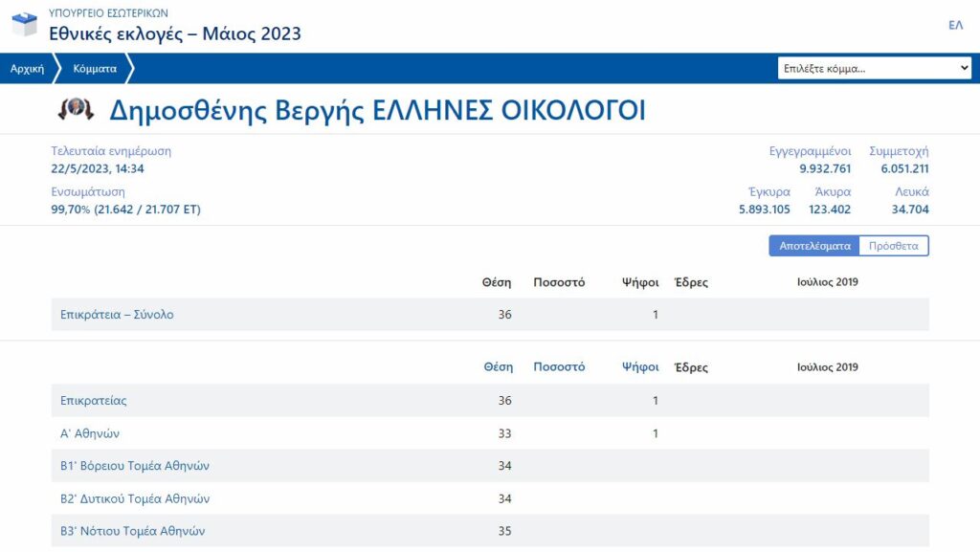This screenshot has height=552, width=980.
Task: Open Β2' Δυτικού Τομέα Αθηνών link
Action: click(135, 498)
